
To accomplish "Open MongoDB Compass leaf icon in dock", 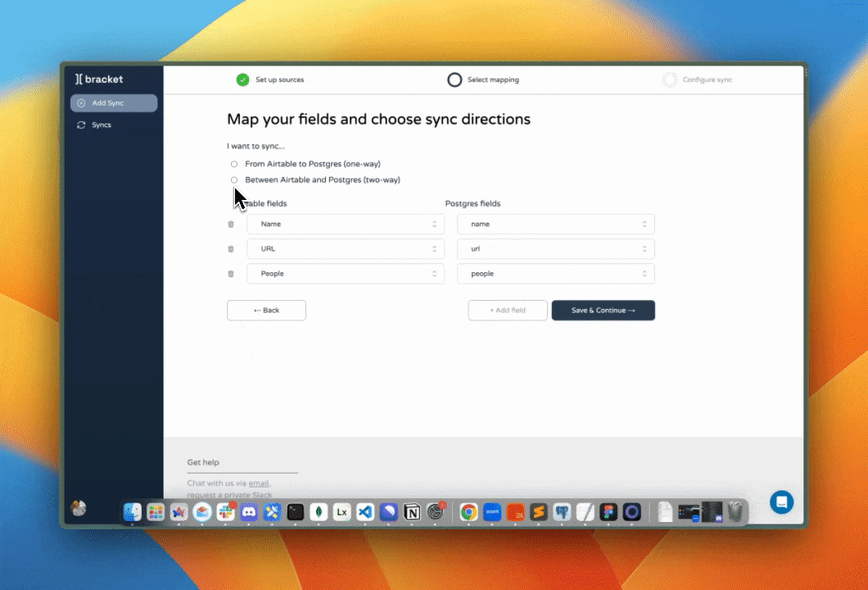I will click(319, 512).
